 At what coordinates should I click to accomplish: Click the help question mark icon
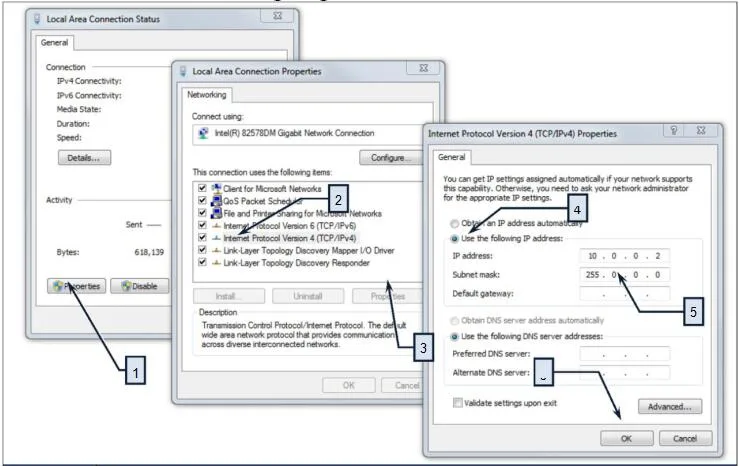(675, 131)
